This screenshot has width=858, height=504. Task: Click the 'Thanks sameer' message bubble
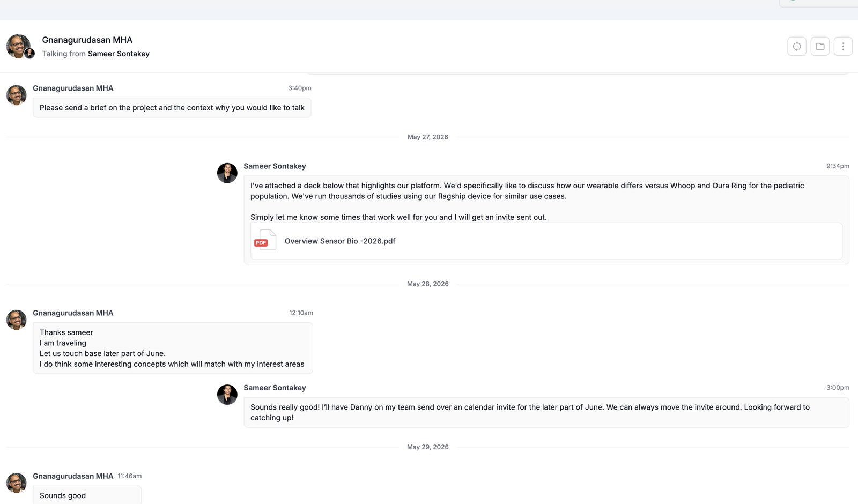click(x=173, y=348)
